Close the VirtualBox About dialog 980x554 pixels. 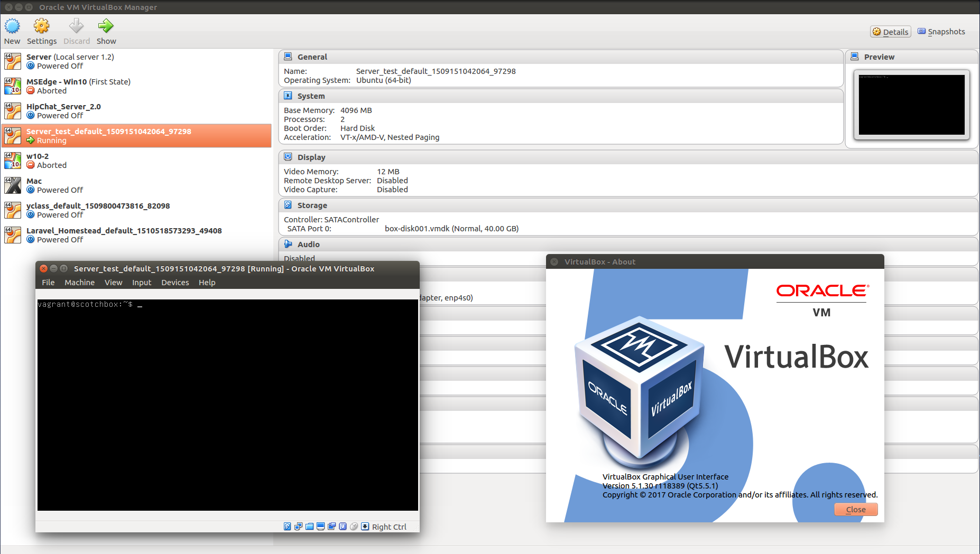[855, 509]
